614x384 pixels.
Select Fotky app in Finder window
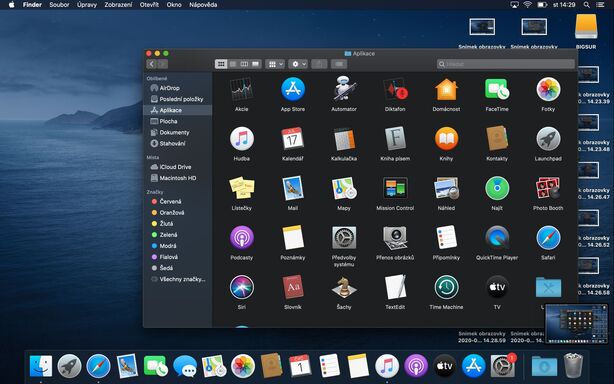548,90
